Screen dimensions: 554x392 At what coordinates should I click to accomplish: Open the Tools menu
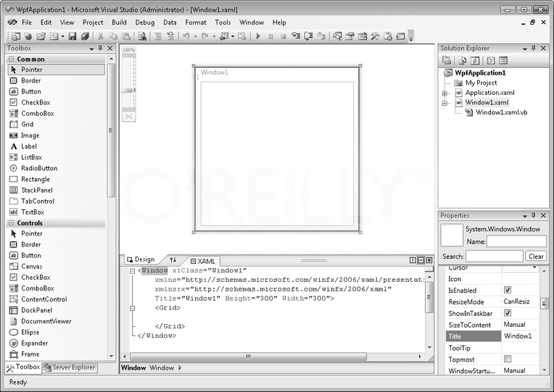pos(222,22)
